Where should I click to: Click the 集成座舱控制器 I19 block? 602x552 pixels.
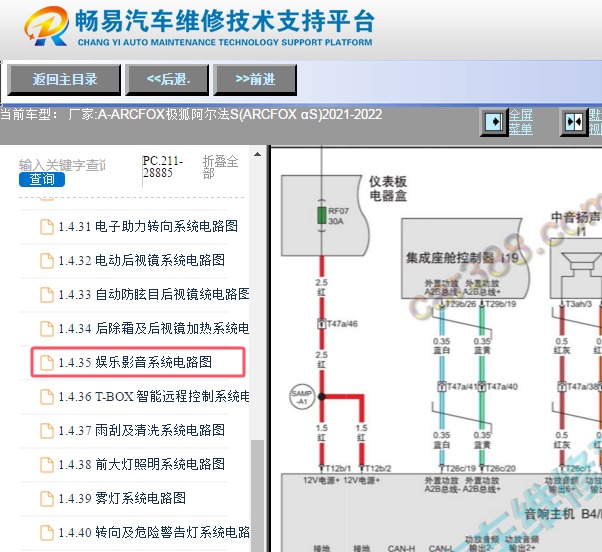463,258
